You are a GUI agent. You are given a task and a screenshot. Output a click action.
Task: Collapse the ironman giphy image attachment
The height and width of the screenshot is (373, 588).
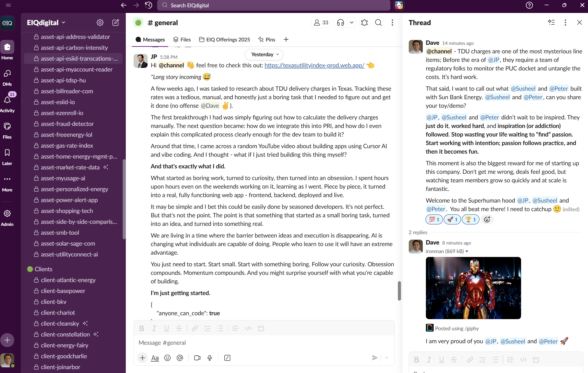[467, 251]
